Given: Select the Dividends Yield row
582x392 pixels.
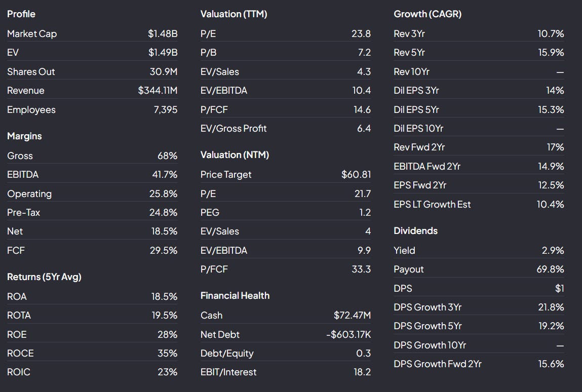Looking at the screenshot, I should [x=479, y=251].
